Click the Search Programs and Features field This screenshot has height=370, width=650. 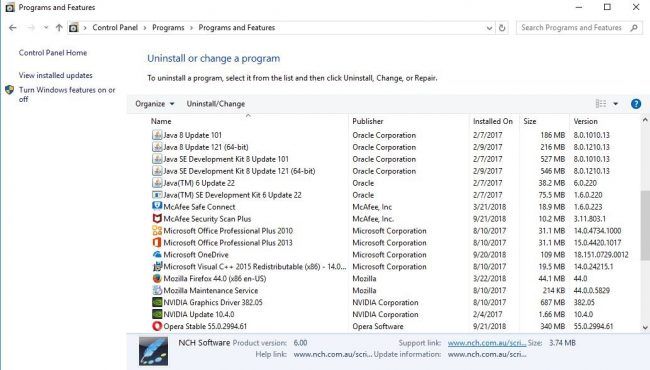tap(579, 28)
